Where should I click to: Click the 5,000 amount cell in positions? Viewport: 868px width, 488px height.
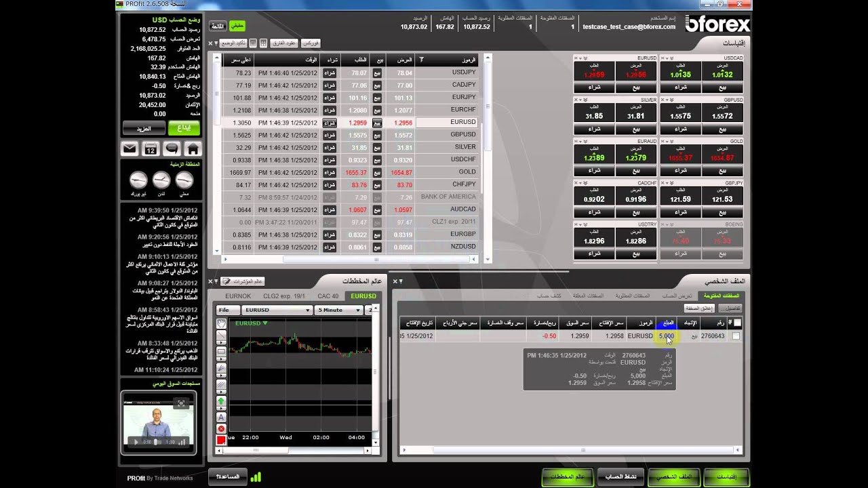point(667,336)
